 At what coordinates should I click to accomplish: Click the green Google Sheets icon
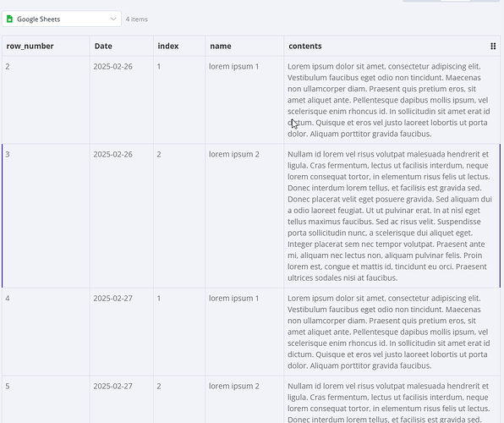[x=9, y=19]
